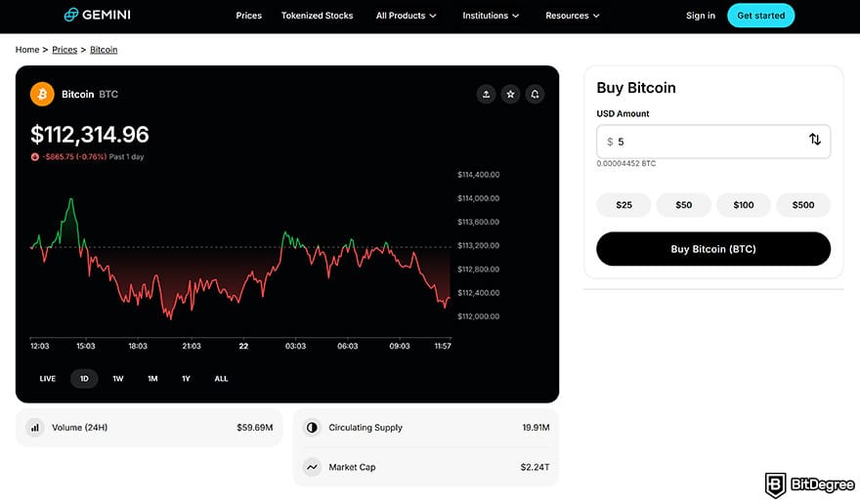This screenshot has width=860, height=504.
Task: Click the $2.24T market cap value
Action: point(535,467)
